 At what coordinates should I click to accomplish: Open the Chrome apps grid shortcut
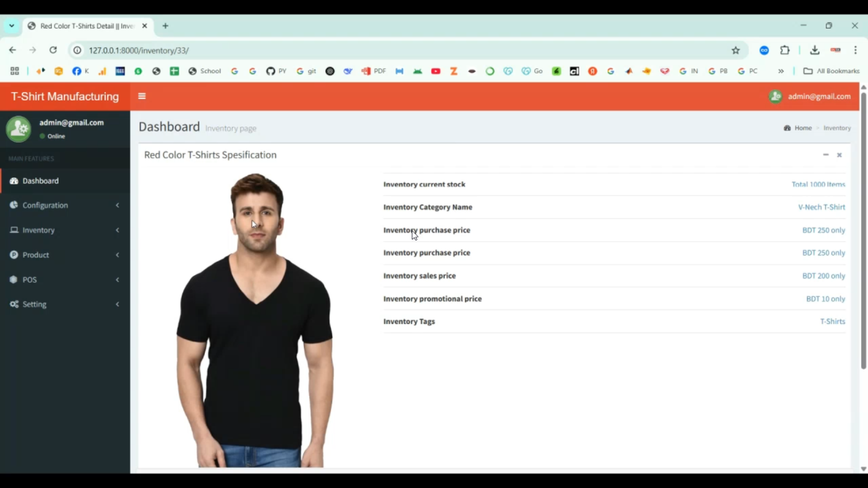tap(14, 71)
